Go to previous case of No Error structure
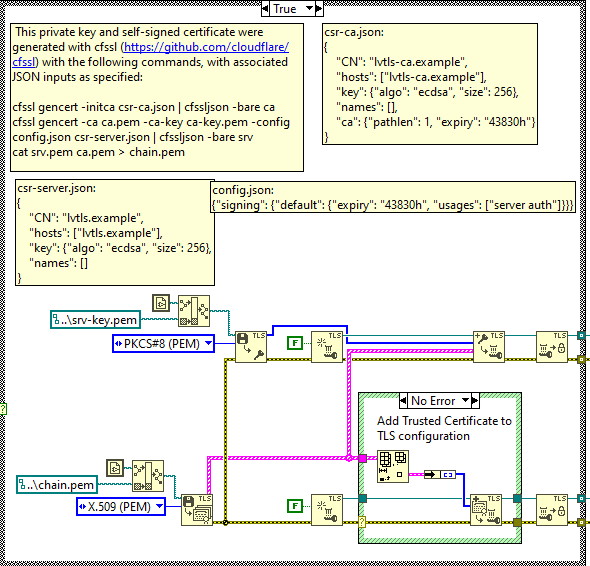The width and height of the screenshot is (590, 566). (403, 401)
